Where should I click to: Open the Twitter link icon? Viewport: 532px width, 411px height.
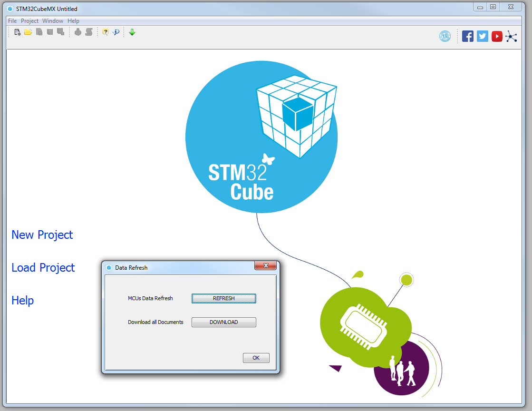click(x=482, y=36)
